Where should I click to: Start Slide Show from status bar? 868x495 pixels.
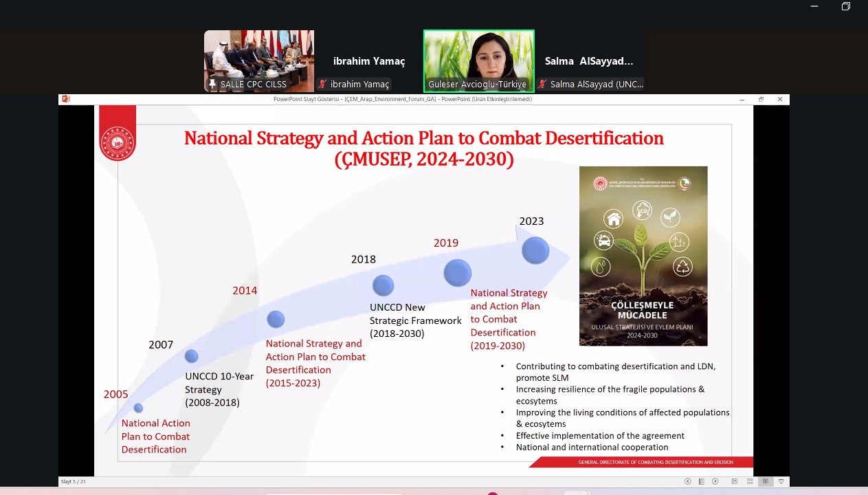click(781, 481)
